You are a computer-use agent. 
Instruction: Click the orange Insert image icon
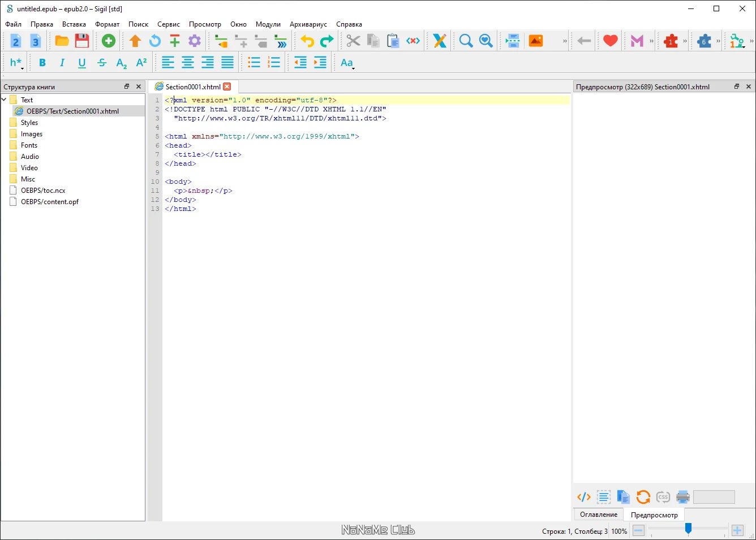(535, 41)
